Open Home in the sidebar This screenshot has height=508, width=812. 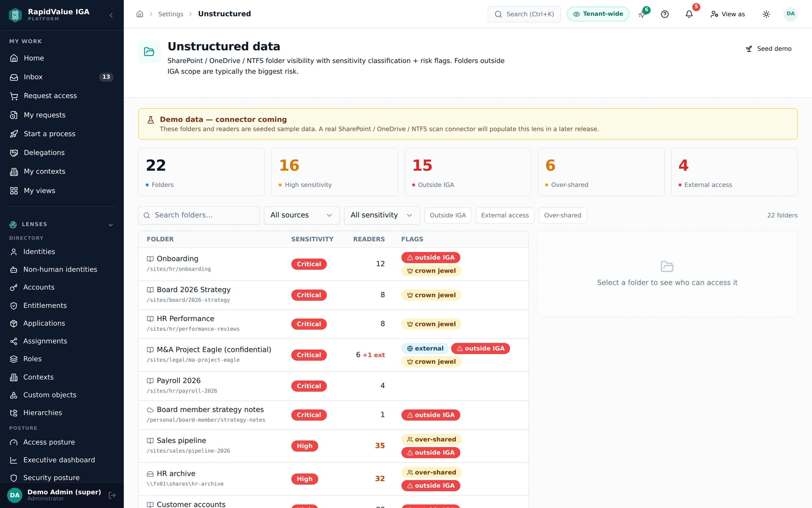[62, 58]
